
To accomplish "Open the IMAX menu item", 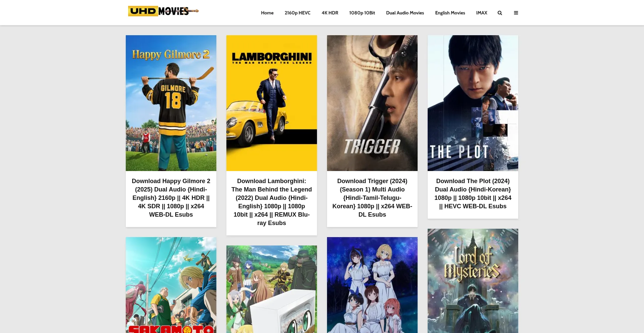I will [481, 13].
